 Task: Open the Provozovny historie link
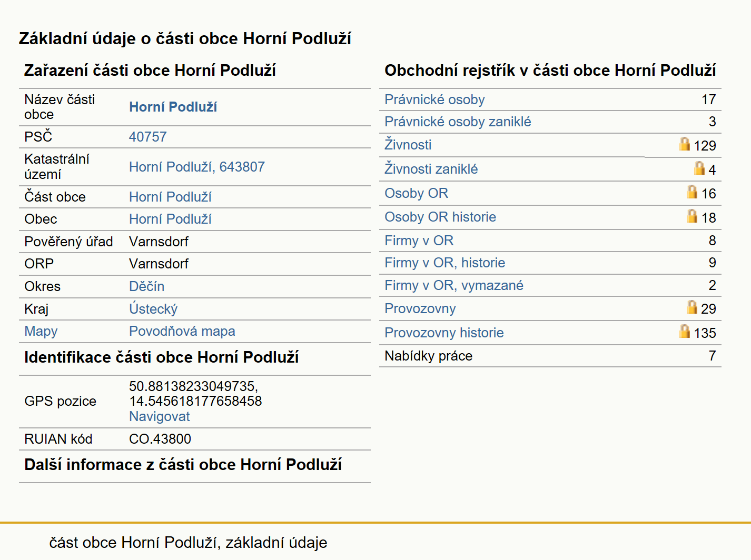[444, 333]
